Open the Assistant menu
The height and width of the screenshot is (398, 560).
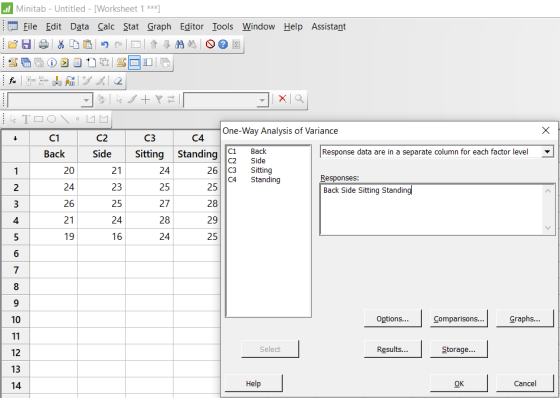tap(329, 26)
